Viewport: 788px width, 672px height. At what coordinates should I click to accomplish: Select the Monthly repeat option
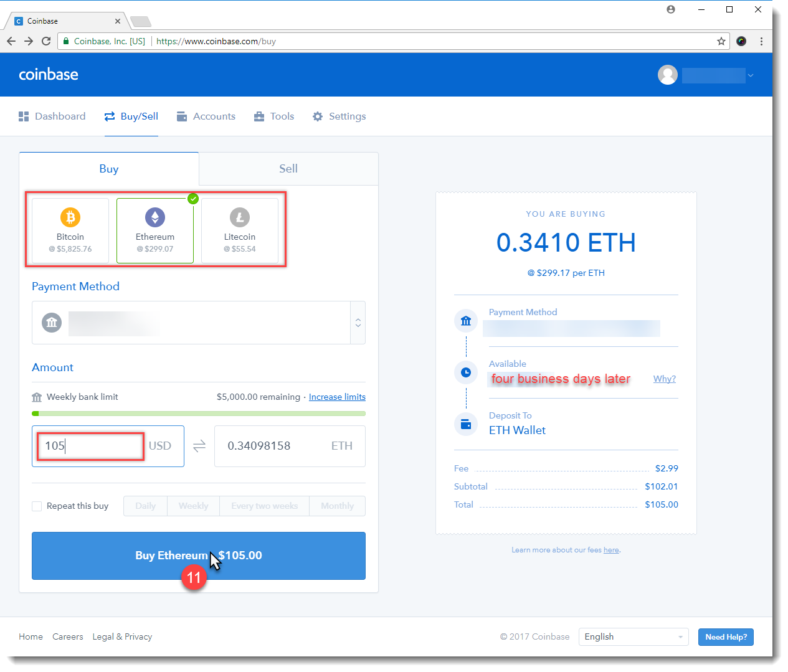pos(337,506)
